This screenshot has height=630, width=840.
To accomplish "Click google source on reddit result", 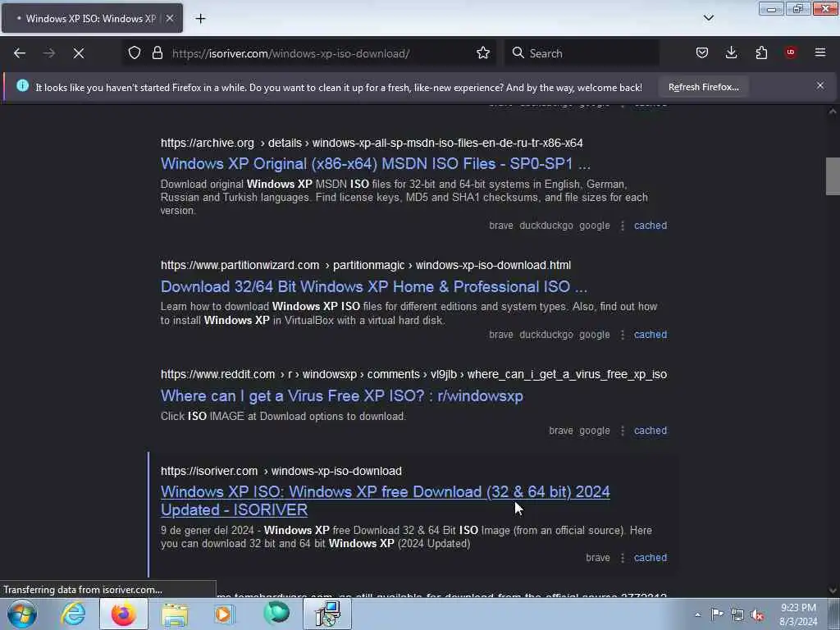I will (x=594, y=431).
